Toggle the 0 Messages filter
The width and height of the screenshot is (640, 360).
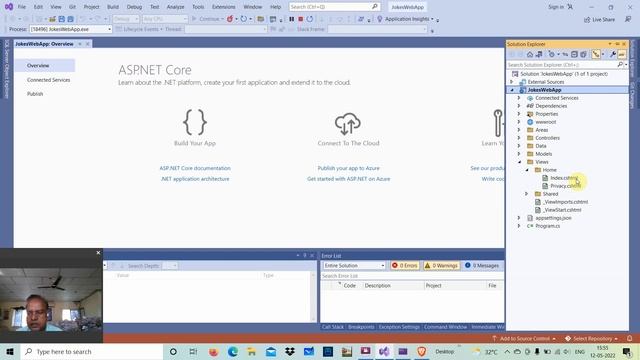(x=482, y=265)
